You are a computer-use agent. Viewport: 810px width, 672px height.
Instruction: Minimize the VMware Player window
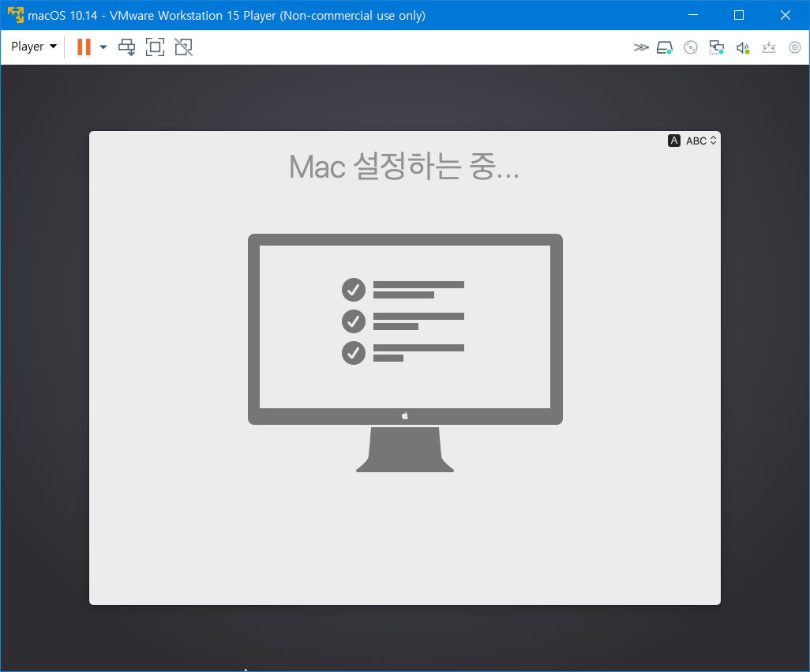pos(693,15)
